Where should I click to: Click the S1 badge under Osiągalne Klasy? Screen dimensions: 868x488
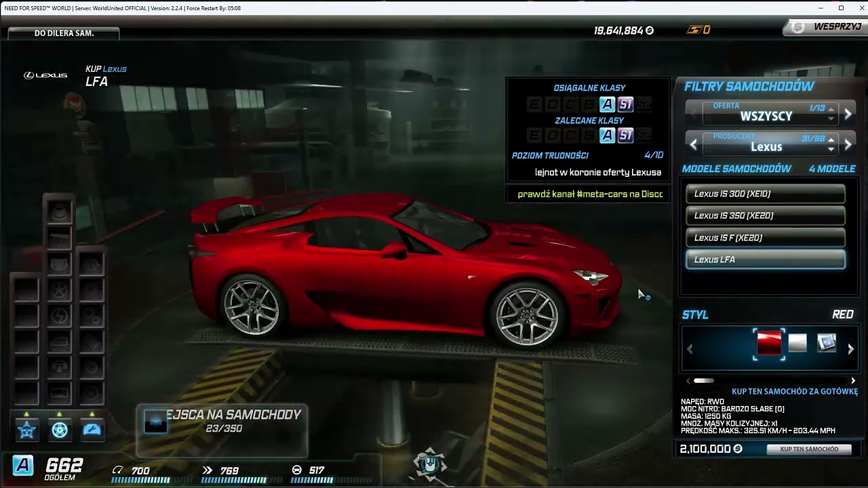[625, 104]
